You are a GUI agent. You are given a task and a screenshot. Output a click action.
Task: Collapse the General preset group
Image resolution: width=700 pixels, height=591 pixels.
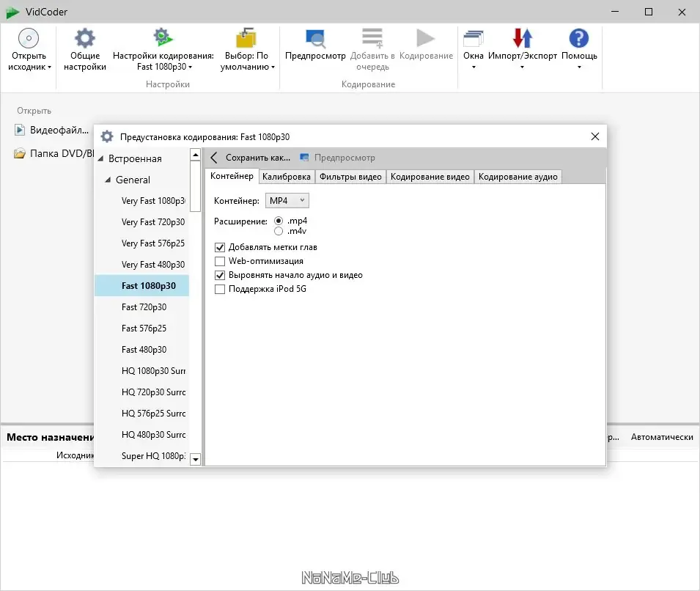coord(108,180)
